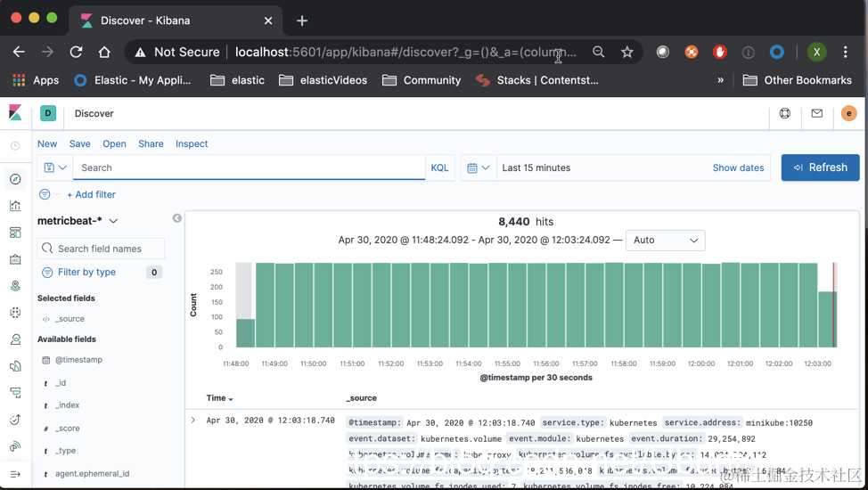Select the Discover compass icon in sidebar
Image resolution: width=868 pixels, height=490 pixels.
tap(15, 179)
